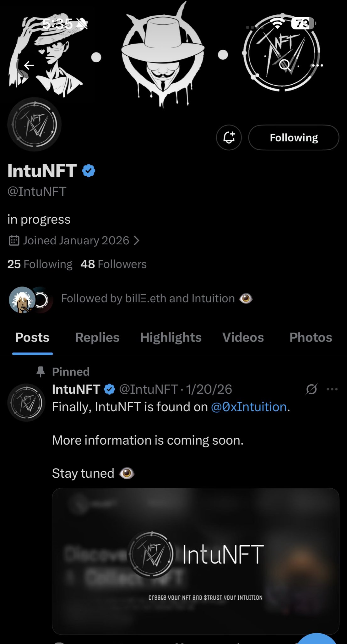The width and height of the screenshot is (347, 644).
Task: Open the IntuNFT post image
Action: click(195, 561)
